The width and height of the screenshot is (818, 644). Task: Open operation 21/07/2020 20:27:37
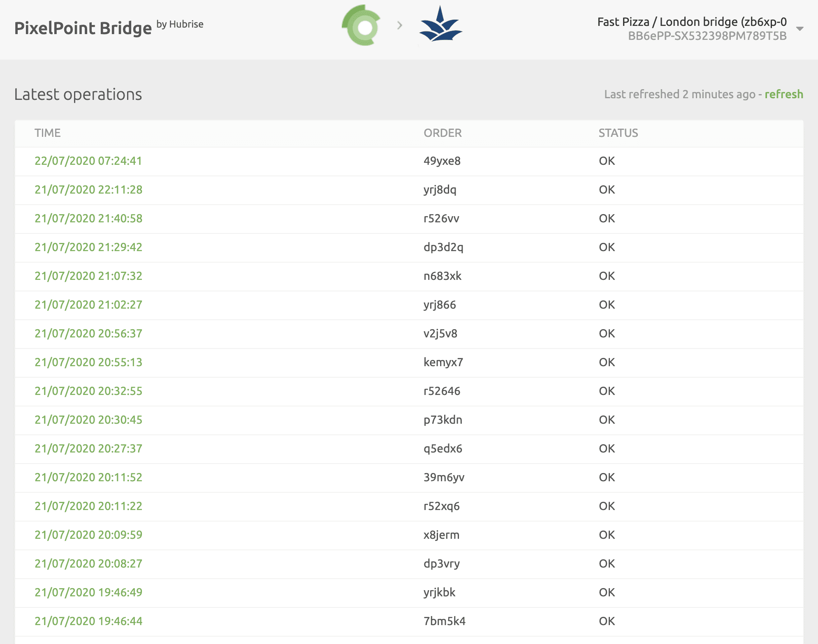(88, 448)
